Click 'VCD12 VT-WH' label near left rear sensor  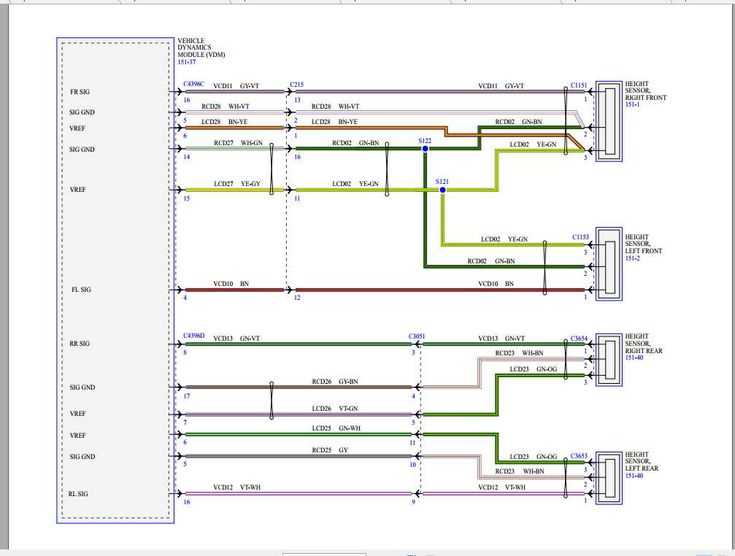coord(502,488)
